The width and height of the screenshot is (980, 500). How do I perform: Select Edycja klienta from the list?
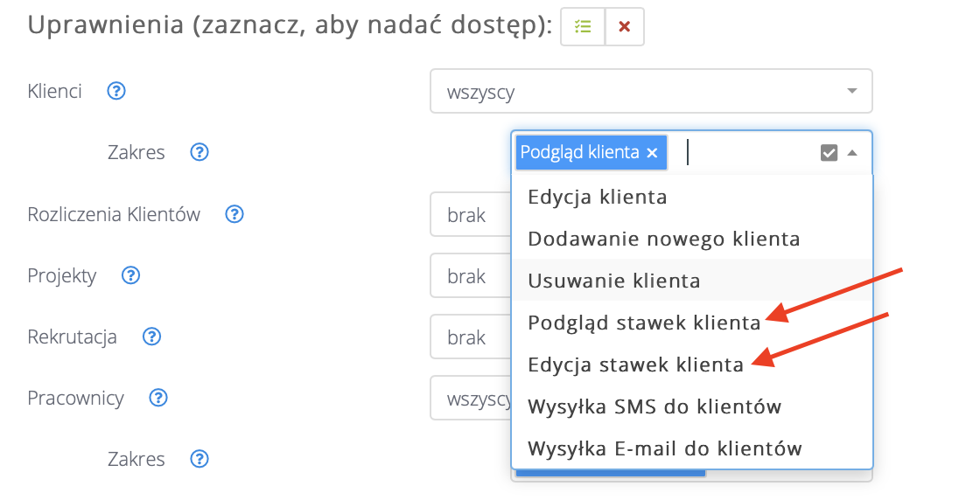pyautogui.click(x=598, y=197)
